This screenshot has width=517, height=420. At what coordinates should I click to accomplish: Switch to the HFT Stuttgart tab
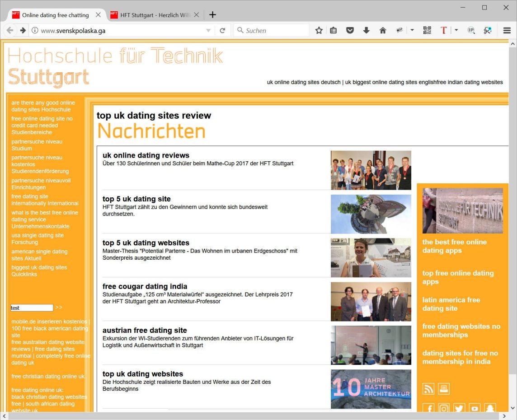155,15
